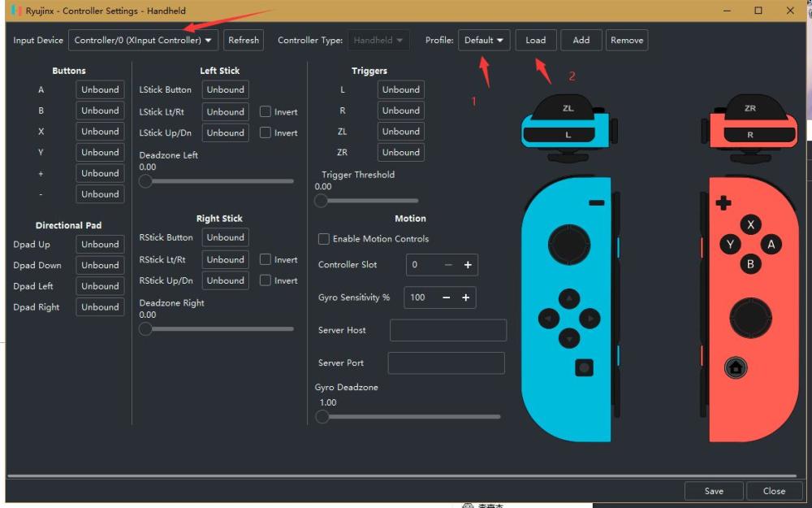Click the plus button on the red Joy-Con
The width and height of the screenshot is (812, 508).
point(723,202)
